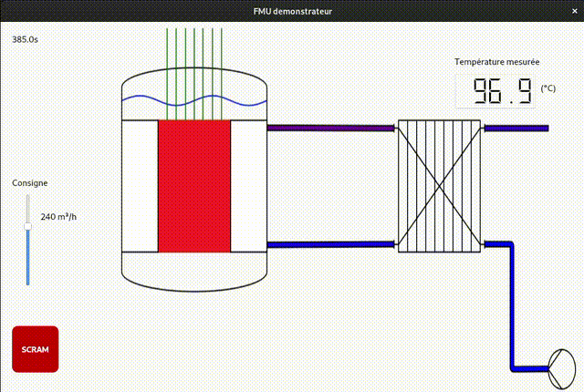Click the secondary outlet pipe right of exchanger
584x392 pixels.
point(516,129)
